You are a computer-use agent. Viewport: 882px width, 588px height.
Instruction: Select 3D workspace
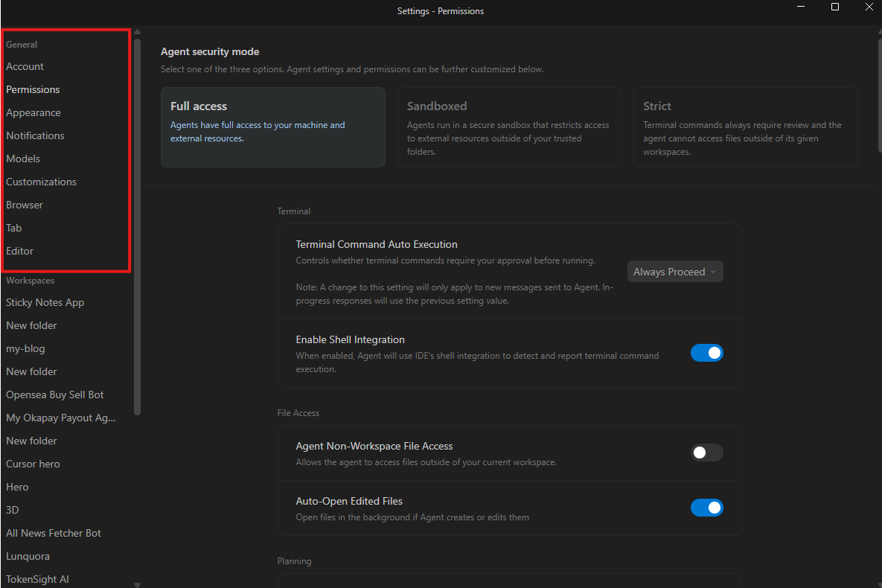click(x=13, y=511)
